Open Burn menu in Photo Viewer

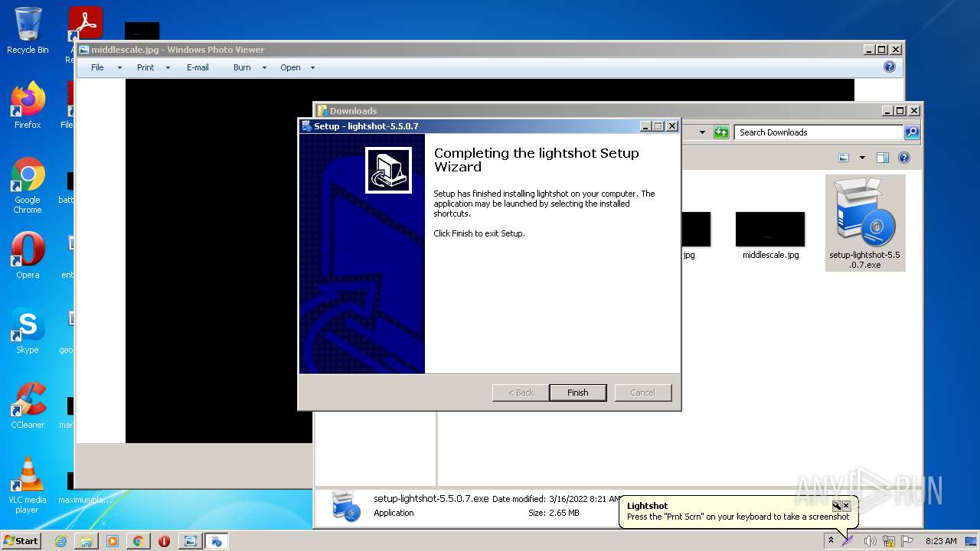(x=242, y=67)
